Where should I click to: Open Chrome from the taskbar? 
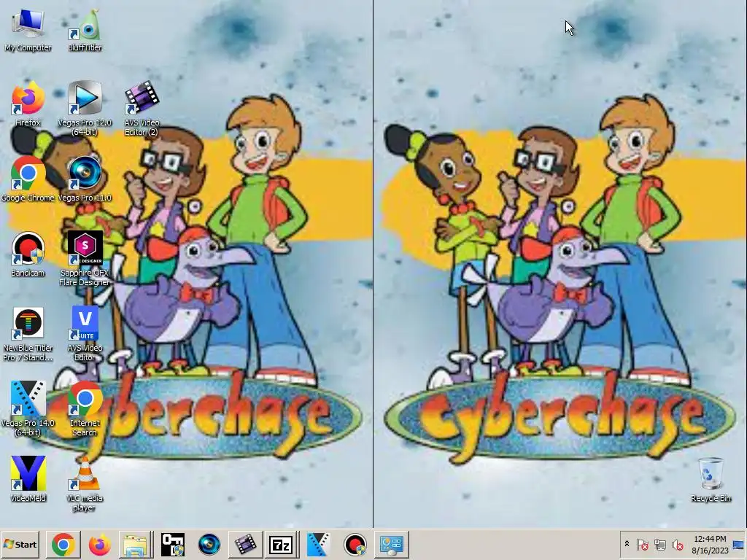point(63,544)
